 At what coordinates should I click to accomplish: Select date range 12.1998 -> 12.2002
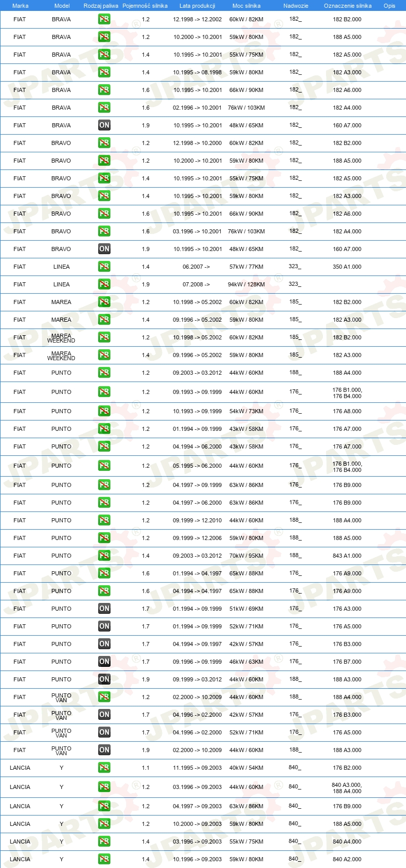tap(197, 19)
